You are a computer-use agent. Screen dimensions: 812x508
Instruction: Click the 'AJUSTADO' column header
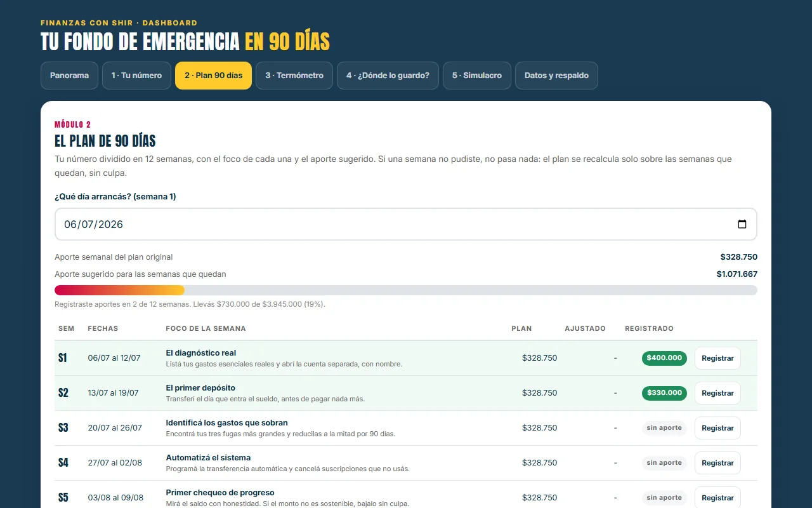coord(585,329)
